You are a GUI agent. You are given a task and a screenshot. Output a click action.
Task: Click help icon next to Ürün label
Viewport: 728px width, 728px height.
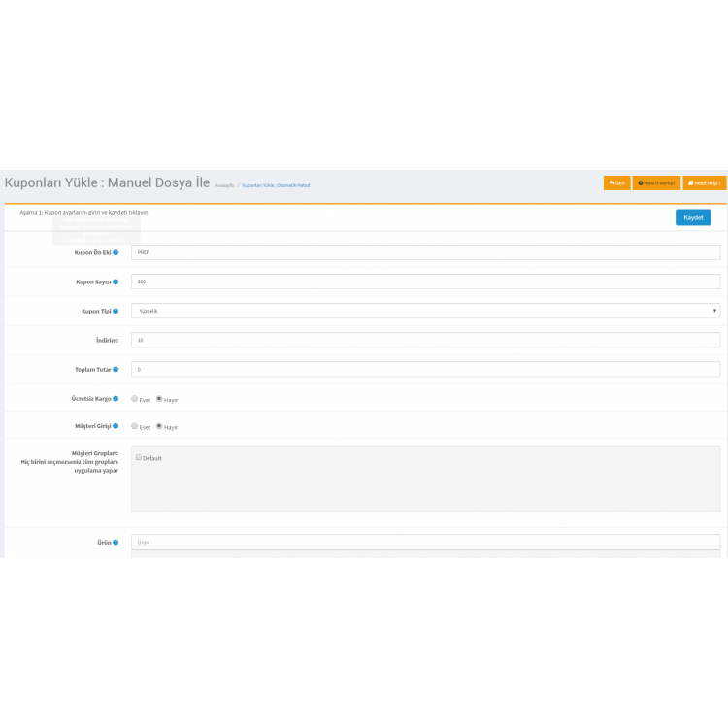(116, 543)
